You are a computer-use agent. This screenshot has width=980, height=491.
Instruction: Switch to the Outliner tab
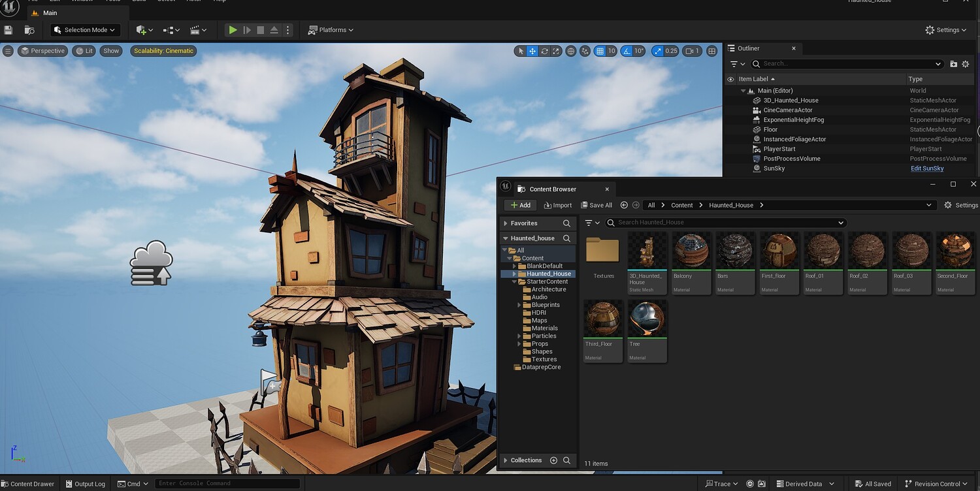click(748, 48)
